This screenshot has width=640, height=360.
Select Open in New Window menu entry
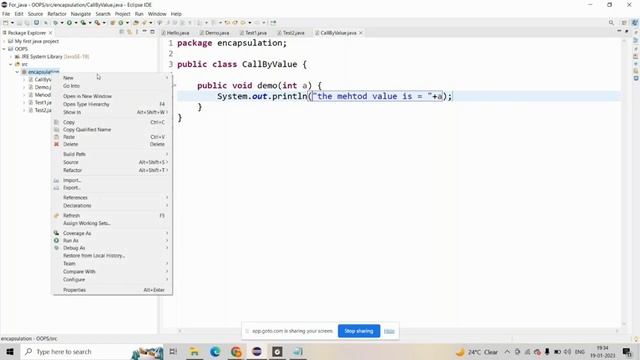[x=87, y=96]
